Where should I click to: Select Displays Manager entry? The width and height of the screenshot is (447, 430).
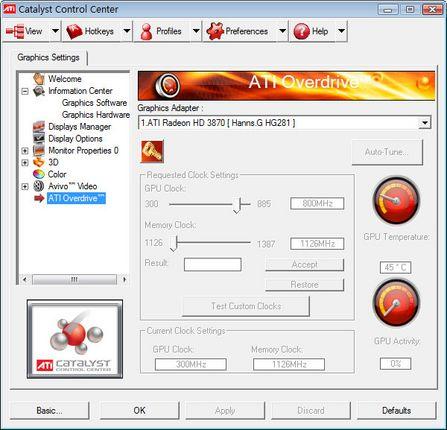point(79,127)
